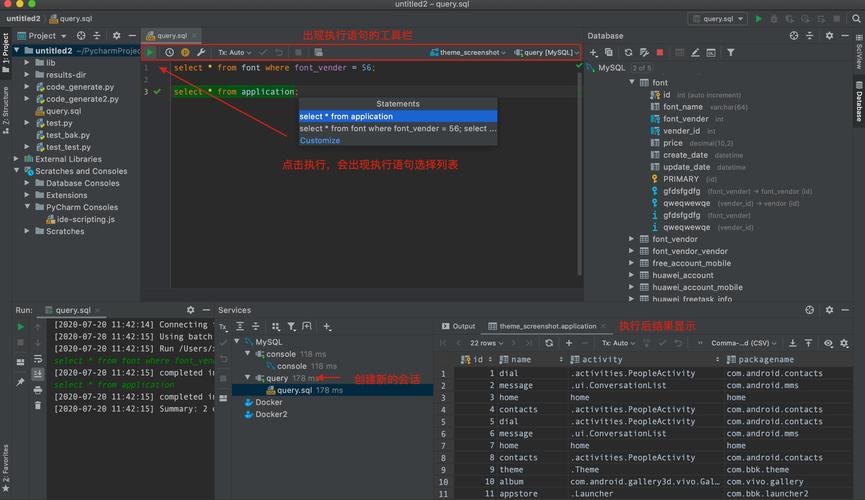Click locate target icon in Project panel

81,35
